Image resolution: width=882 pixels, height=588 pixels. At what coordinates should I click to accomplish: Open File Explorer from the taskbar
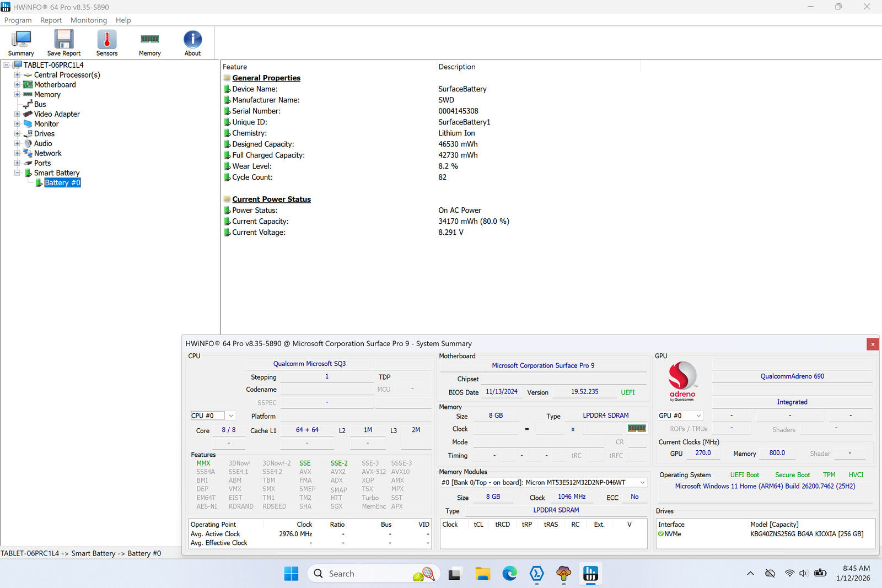pos(482,574)
